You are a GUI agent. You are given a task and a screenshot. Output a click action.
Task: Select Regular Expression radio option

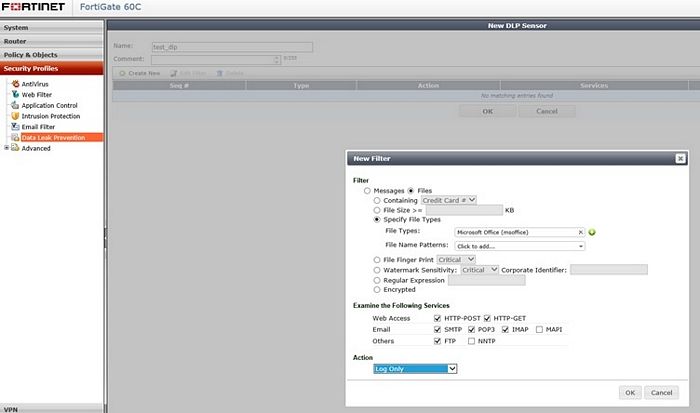(x=377, y=280)
